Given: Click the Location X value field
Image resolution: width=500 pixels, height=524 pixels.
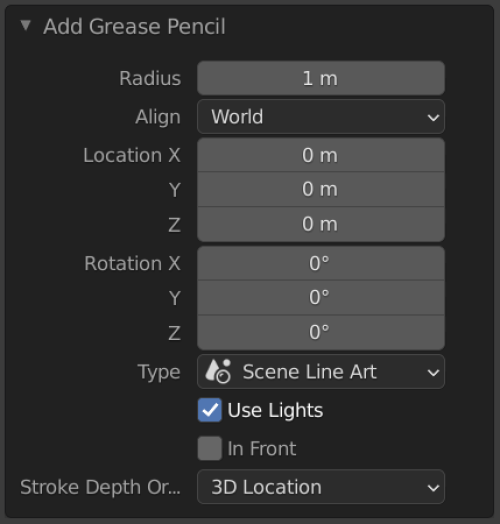Looking at the screenshot, I should click(321, 155).
